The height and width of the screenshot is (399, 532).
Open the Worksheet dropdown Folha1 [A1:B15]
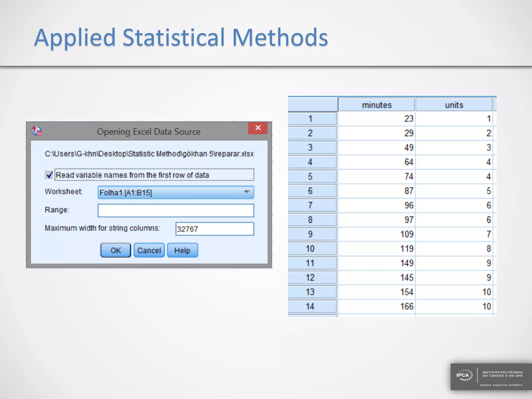tap(176, 192)
